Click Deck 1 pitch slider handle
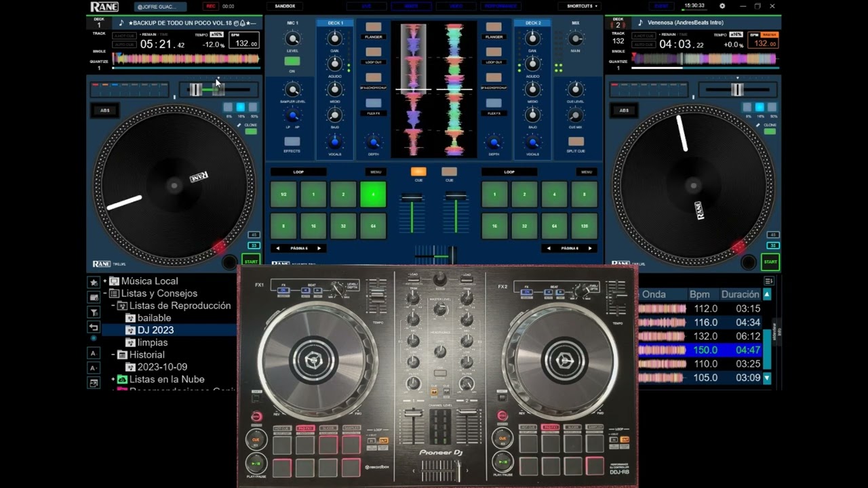The height and width of the screenshot is (488, 868). point(196,89)
